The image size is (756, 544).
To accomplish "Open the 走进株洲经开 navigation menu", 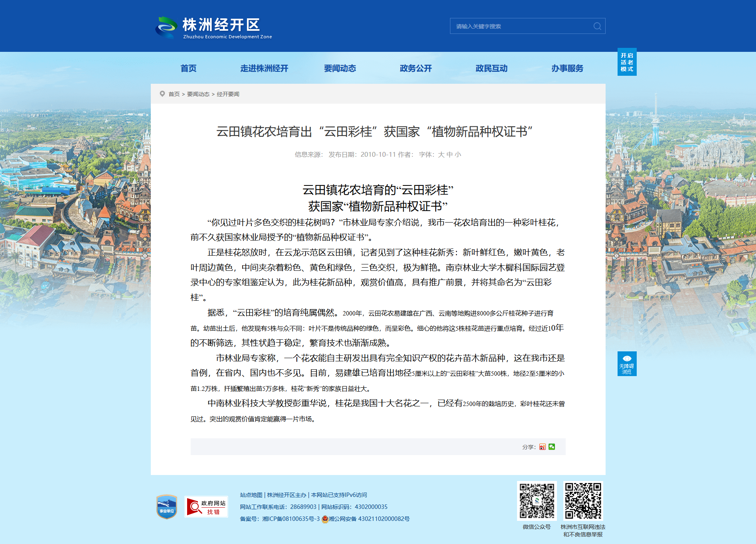I will (264, 69).
